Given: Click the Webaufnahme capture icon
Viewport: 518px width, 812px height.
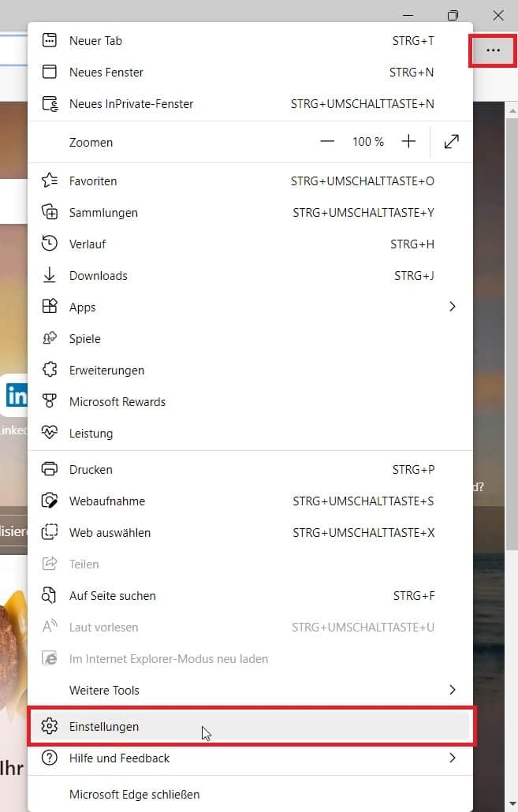Looking at the screenshot, I should tap(50, 501).
